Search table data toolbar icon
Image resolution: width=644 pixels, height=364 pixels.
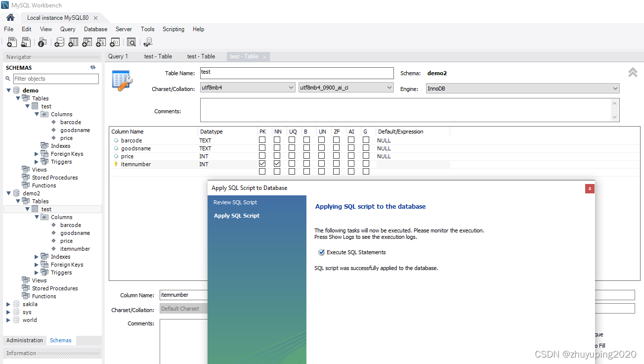coord(131,43)
